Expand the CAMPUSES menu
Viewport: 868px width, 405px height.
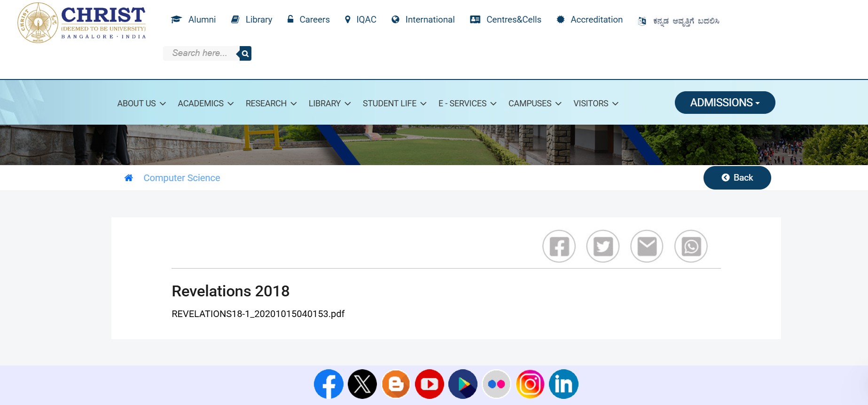[535, 103]
